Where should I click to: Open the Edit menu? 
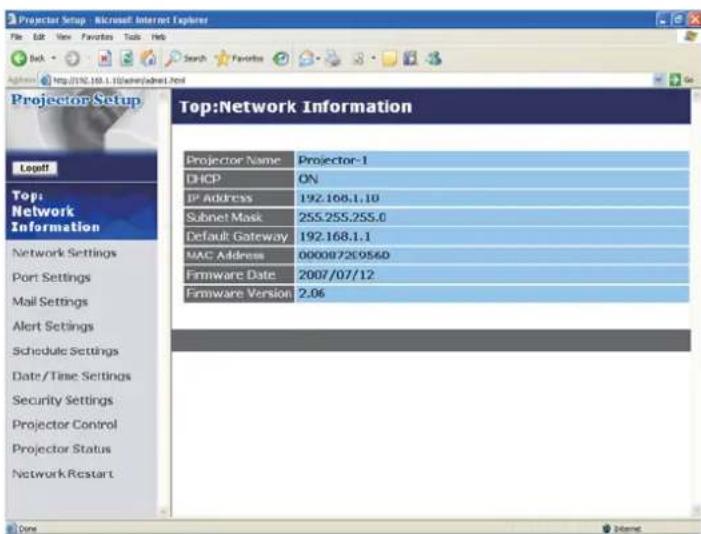click(x=39, y=37)
